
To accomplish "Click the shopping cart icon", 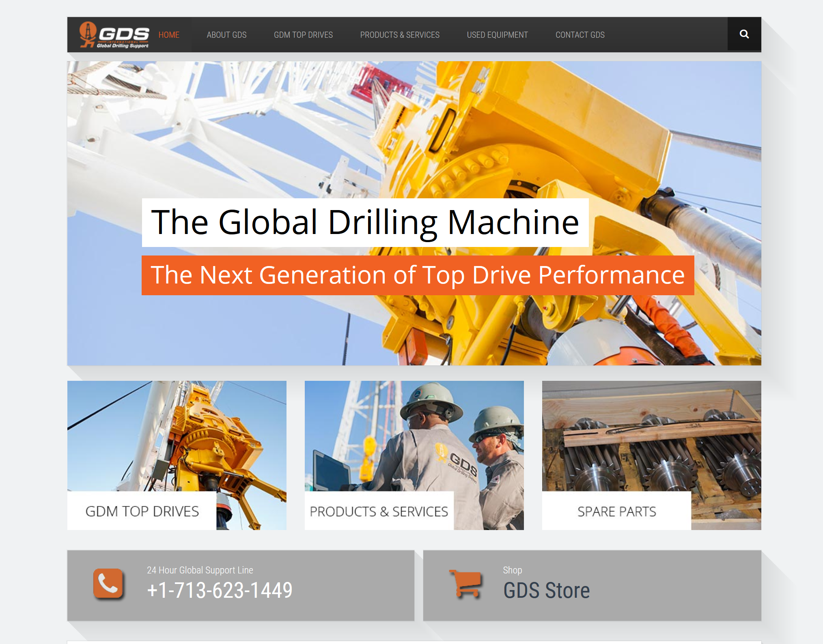I will pyautogui.click(x=465, y=584).
